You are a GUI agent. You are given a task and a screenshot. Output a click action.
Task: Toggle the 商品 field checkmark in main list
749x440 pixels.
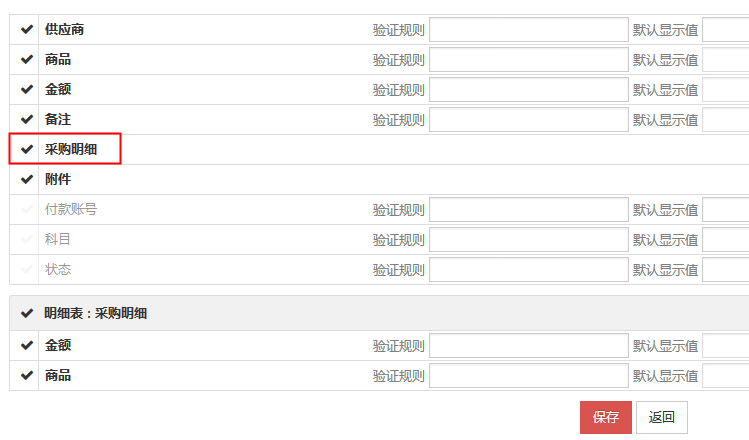(x=27, y=60)
